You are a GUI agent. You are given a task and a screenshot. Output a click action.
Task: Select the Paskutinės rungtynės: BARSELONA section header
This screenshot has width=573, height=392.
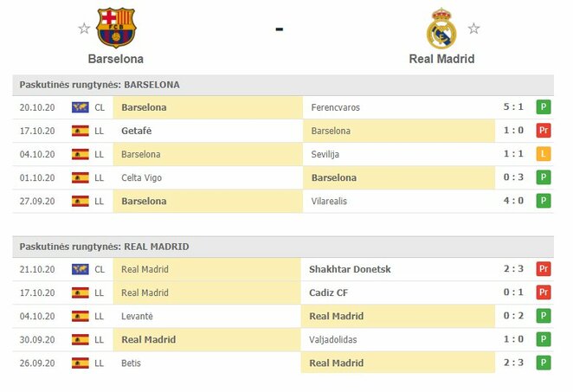point(100,85)
